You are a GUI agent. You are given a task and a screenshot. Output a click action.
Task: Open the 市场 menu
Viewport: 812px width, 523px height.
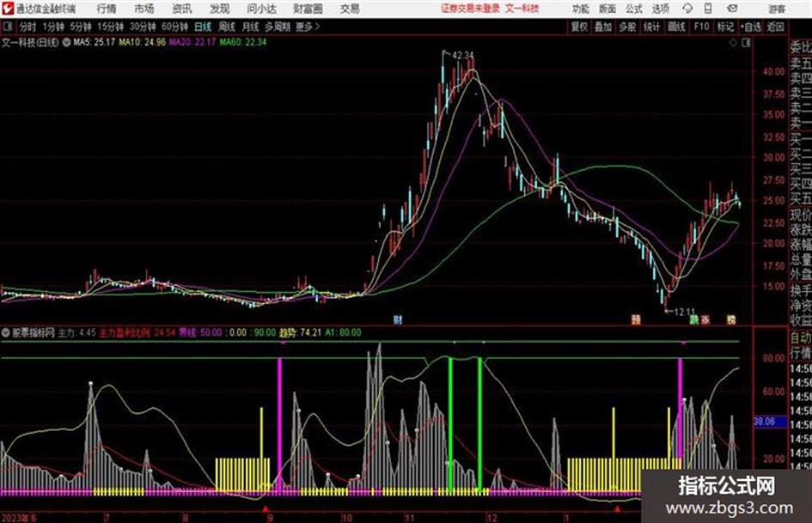click(x=144, y=9)
